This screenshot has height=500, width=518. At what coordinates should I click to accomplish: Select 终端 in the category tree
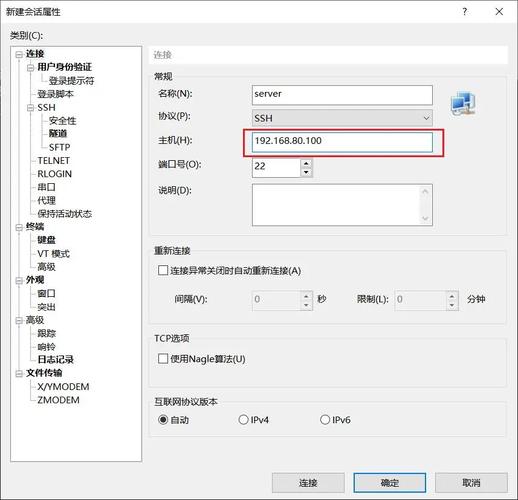coord(35,227)
